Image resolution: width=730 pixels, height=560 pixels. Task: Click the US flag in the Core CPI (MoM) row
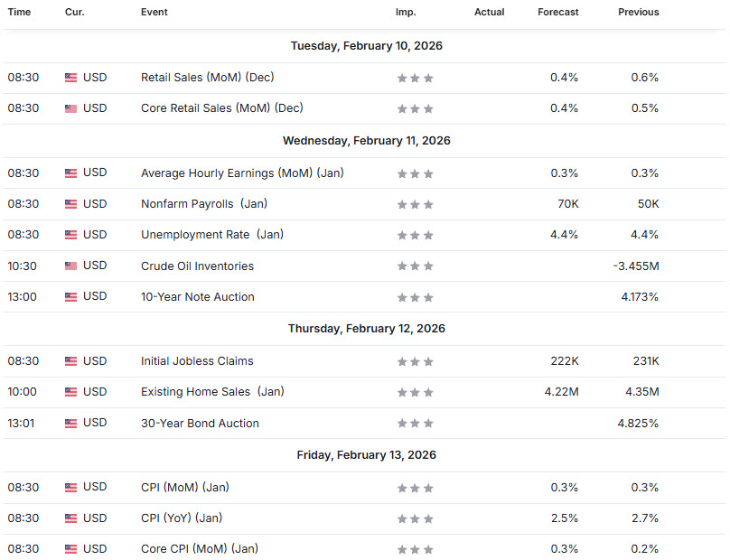click(x=70, y=549)
